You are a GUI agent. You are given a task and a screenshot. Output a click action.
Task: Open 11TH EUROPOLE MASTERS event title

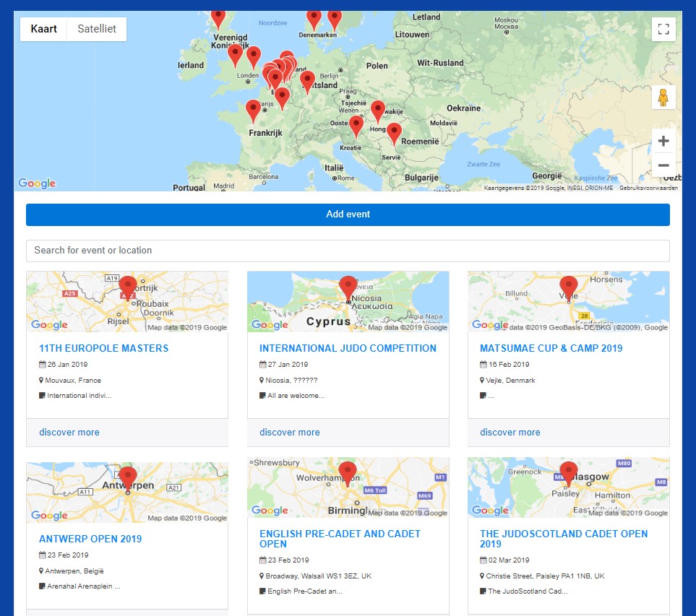[x=104, y=349]
